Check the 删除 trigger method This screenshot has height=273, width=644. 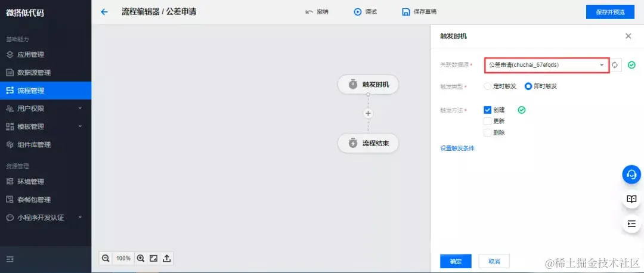click(488, 132)
